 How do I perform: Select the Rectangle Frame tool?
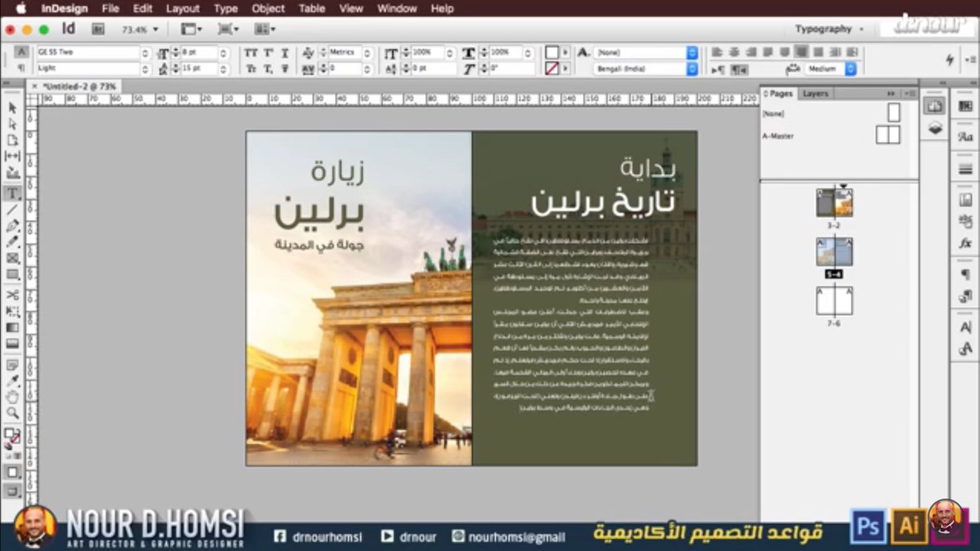tap(12, 258)
